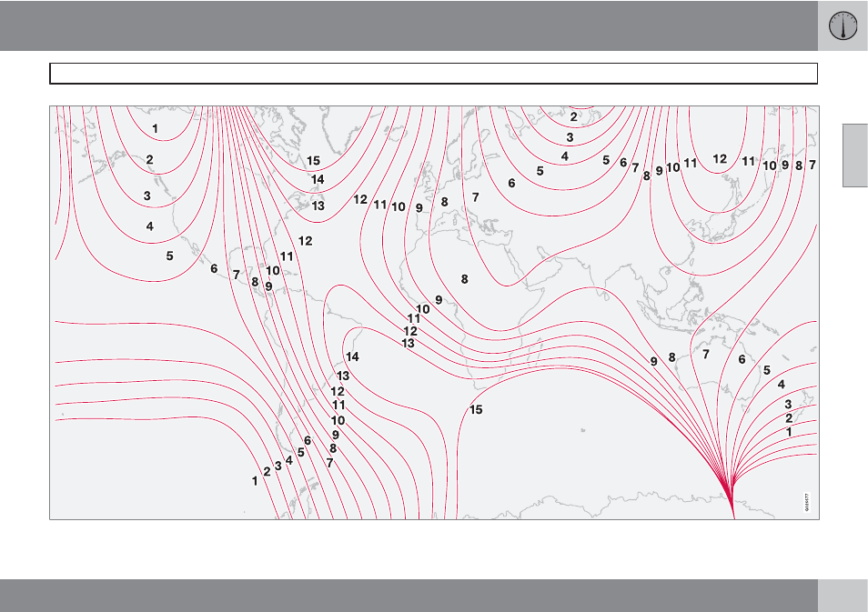
Task: Click zone label 15 in the South Atlantic
Action: (476, 410)
